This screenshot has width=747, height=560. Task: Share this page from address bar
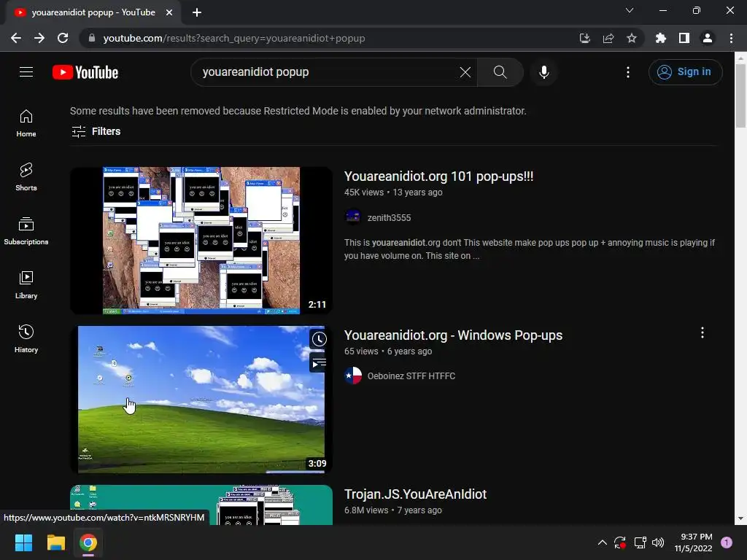coord(608,38)
